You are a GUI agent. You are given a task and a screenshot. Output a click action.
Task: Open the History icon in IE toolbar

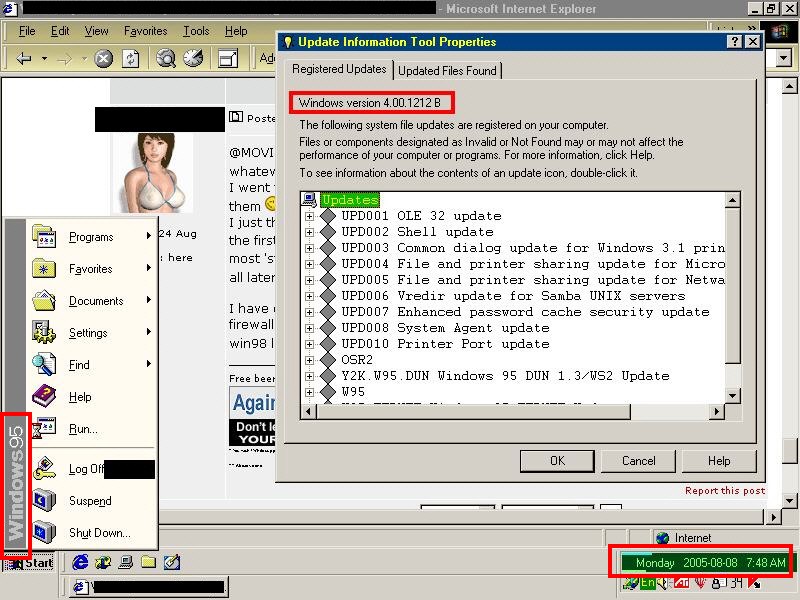click(x=193, y=59)
